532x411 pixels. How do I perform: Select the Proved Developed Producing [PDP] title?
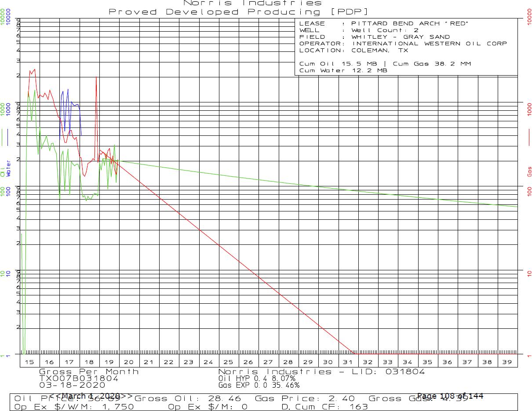[239, 12]
